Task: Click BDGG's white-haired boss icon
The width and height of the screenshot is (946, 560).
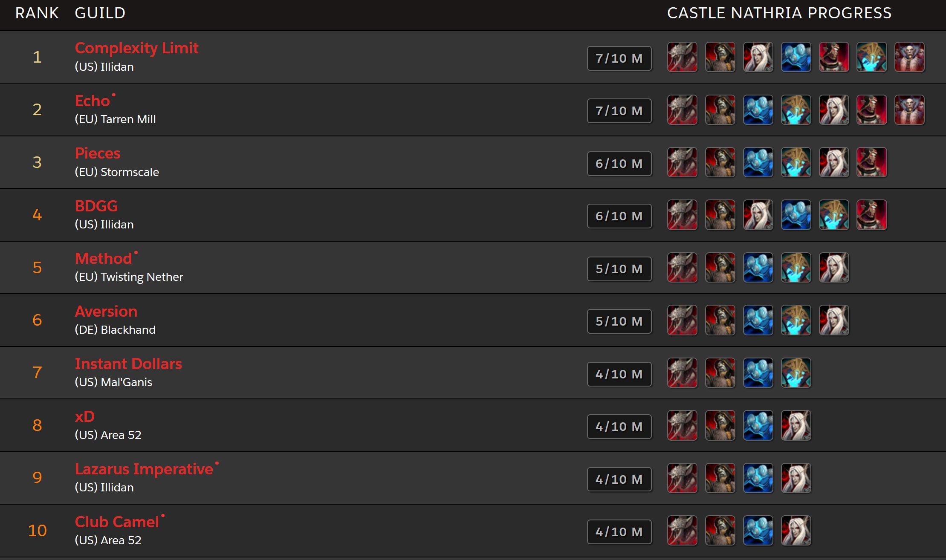Action: (758, 215)
